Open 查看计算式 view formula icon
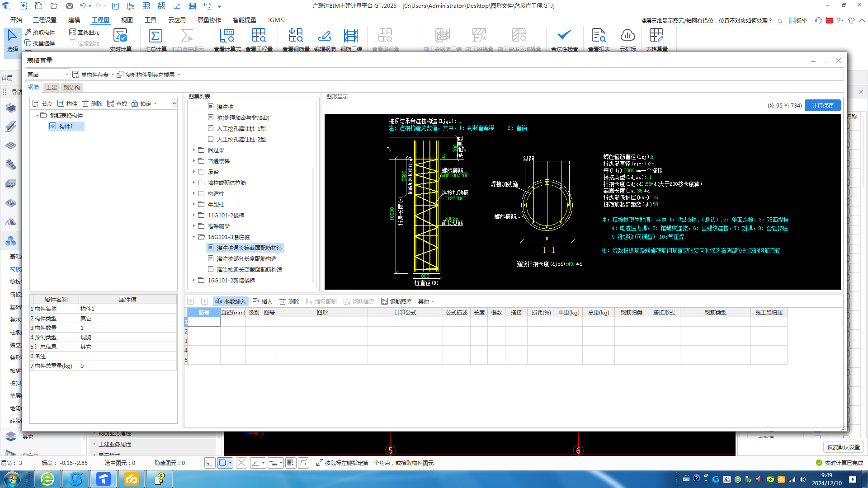This screenshot has width=868, height=488. [227, 40]
